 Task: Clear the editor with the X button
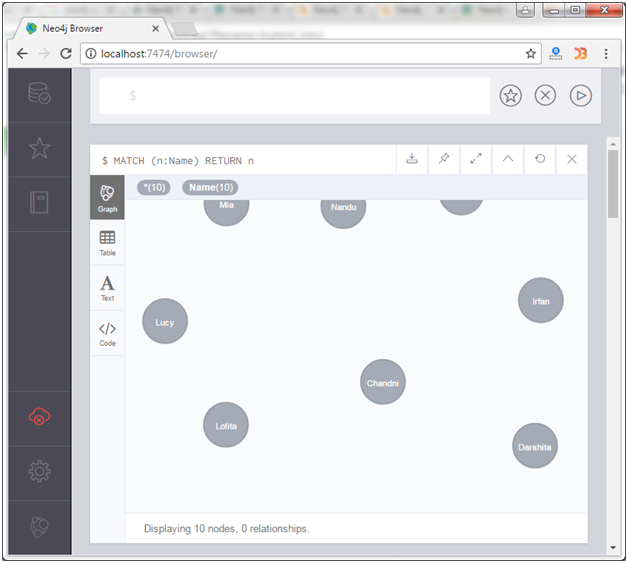545,96
